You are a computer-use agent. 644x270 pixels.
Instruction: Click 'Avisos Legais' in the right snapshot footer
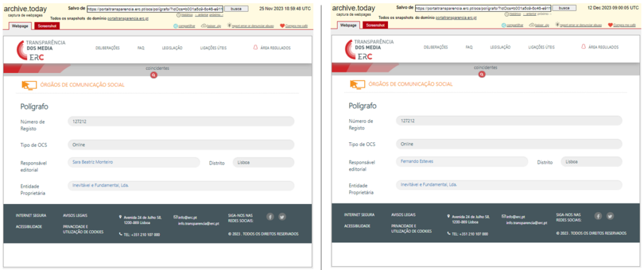[x=403, y=215]
